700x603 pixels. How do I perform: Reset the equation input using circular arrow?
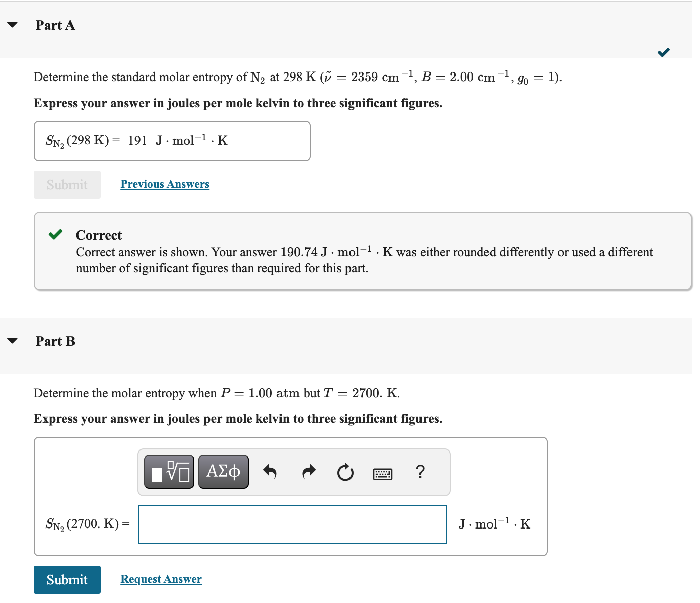[345, 472]
